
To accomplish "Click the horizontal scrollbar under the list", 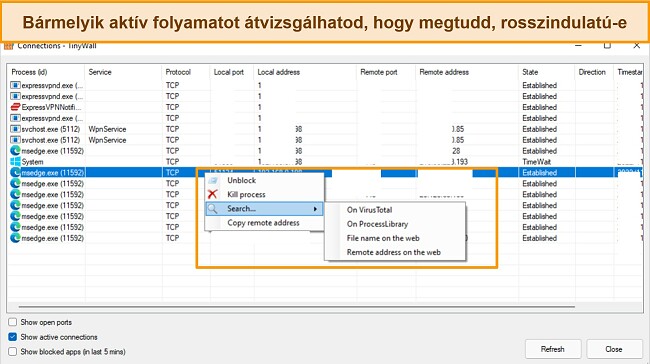I will pos(296,307).
